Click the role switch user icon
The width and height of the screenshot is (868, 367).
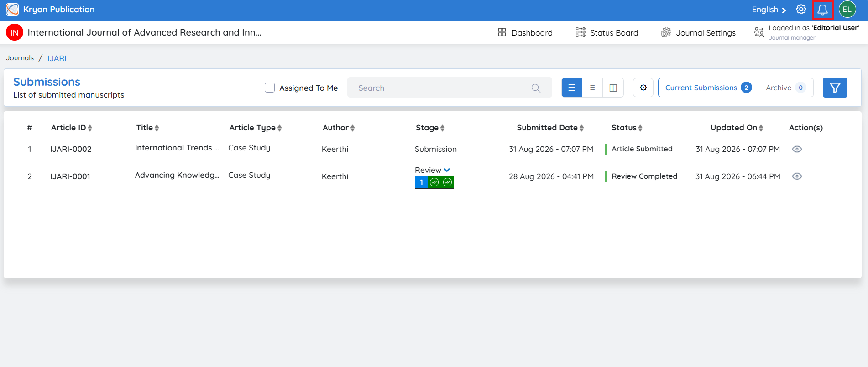[x=759, y=32]
